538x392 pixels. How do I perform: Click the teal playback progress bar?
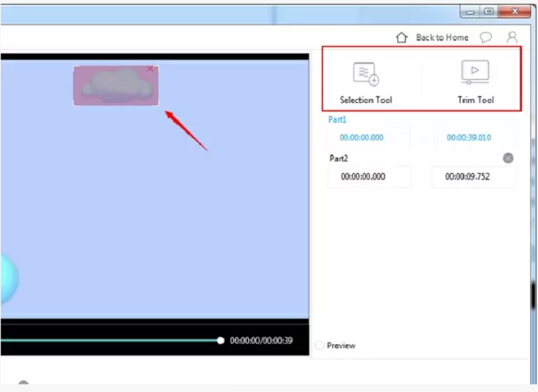click(x=109, y=341)
